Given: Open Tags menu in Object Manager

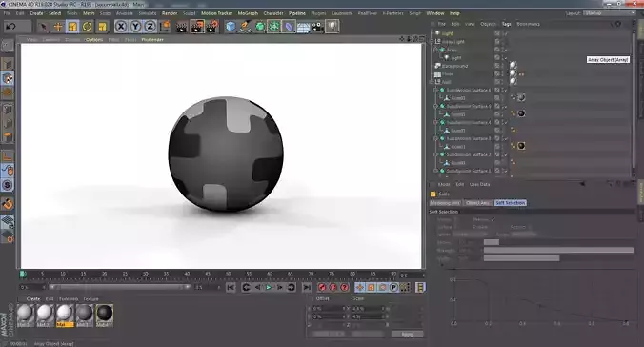Looking at the screenshot, I should (507, 24).
